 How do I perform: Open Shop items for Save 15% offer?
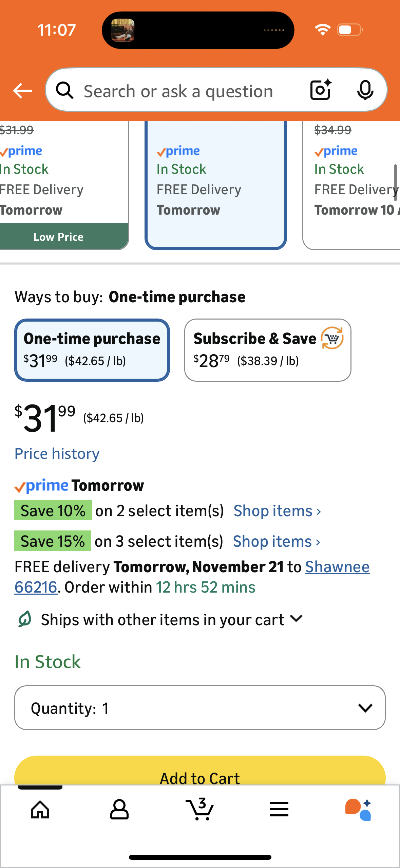(x=276, y=541)
